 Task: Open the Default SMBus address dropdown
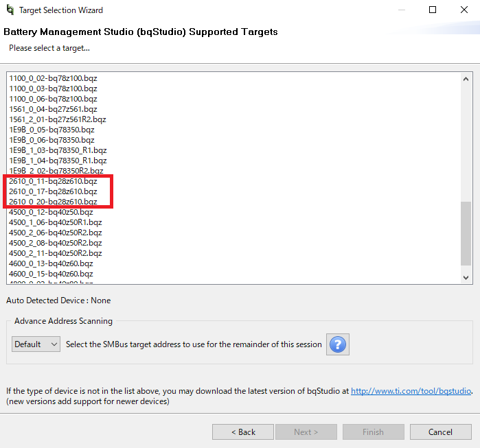pos(36,344)
